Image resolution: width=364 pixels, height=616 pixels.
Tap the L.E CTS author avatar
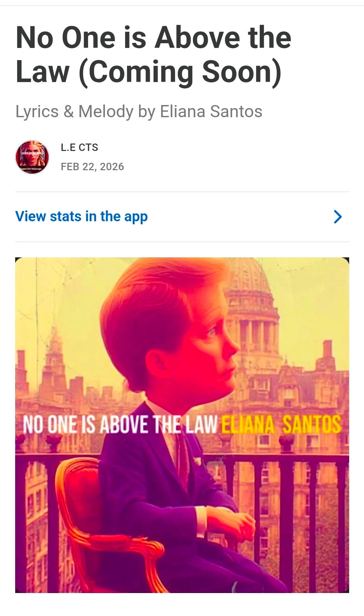coord(32,157)
